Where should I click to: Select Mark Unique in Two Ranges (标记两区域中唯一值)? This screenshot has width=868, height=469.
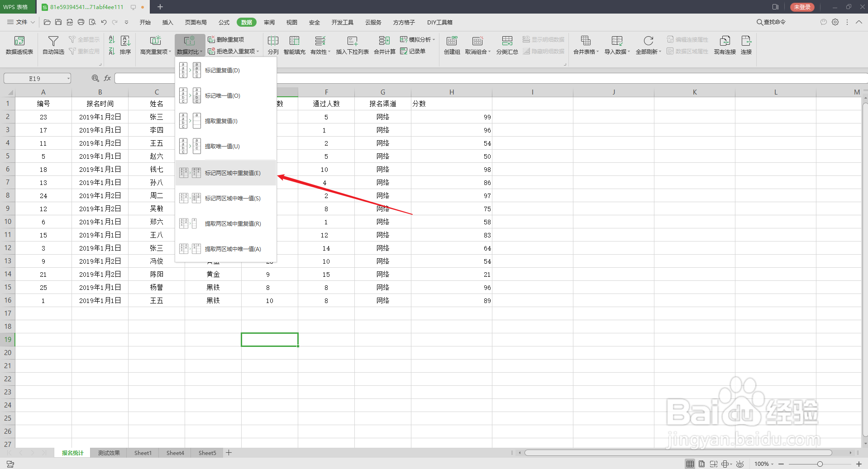tap(226, 199)
